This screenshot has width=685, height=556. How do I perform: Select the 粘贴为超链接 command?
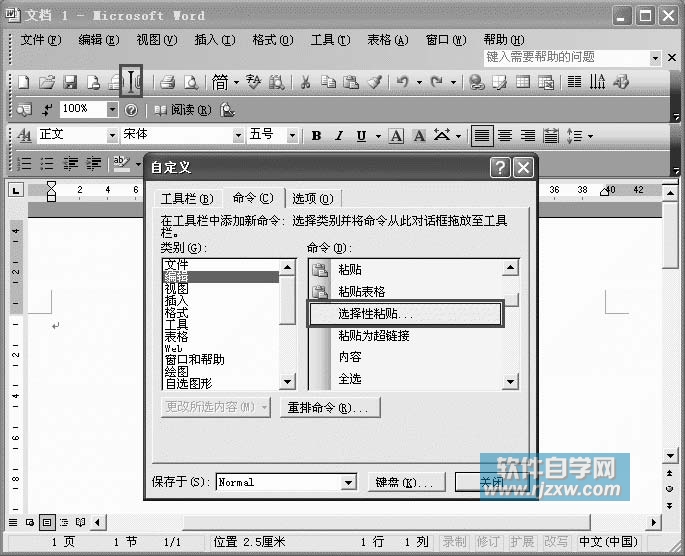click(406, 335)
